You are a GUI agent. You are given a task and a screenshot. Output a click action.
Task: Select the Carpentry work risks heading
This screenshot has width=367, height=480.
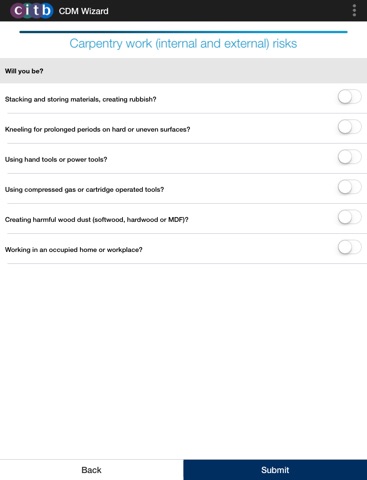(x=183, y=44)
